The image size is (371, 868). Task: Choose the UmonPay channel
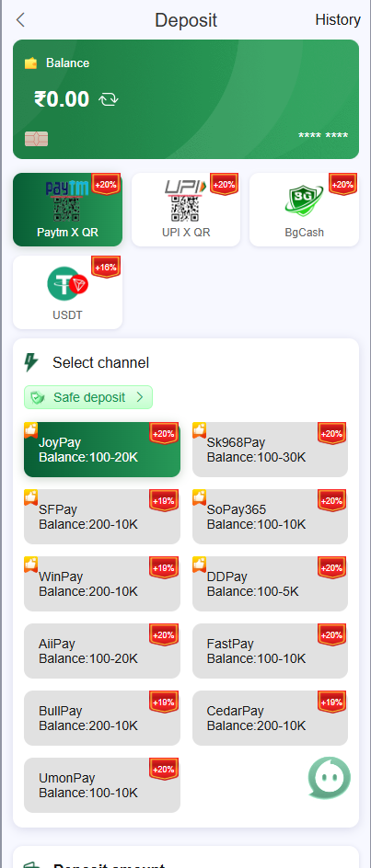pyautogui.click(x=102, y=785)
